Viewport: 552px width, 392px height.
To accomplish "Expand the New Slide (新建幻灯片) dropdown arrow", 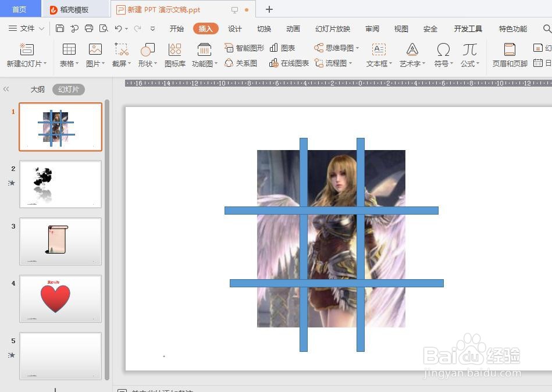I will [x=45, y=64].
